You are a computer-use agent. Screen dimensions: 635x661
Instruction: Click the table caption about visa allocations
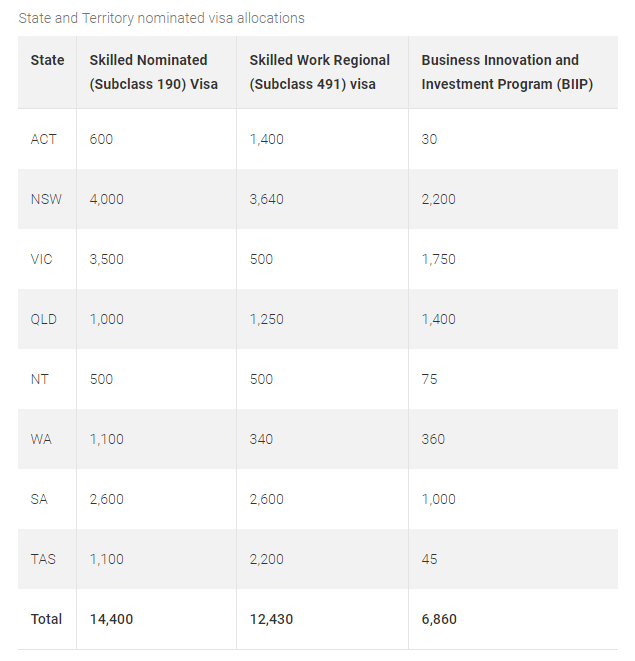(161, 18)
